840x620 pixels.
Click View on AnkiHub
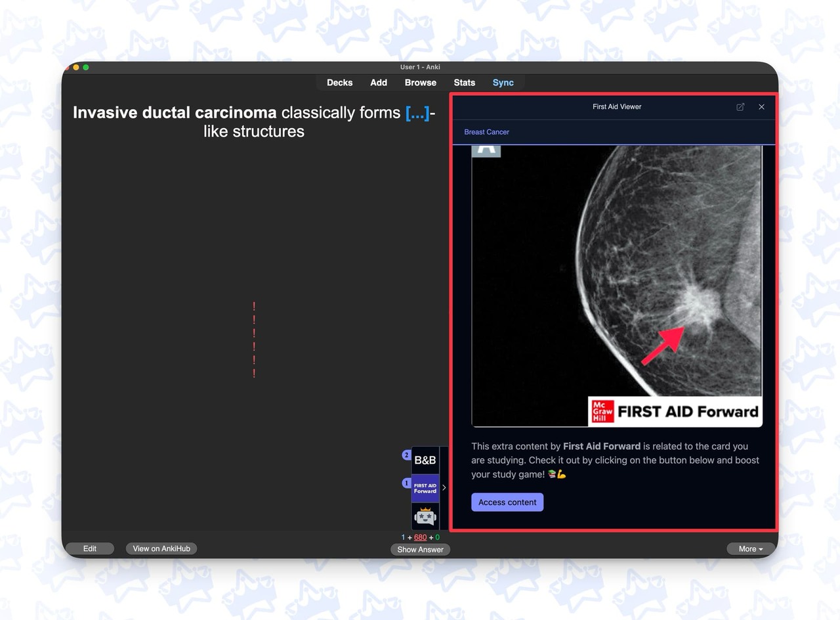(161, 548)
